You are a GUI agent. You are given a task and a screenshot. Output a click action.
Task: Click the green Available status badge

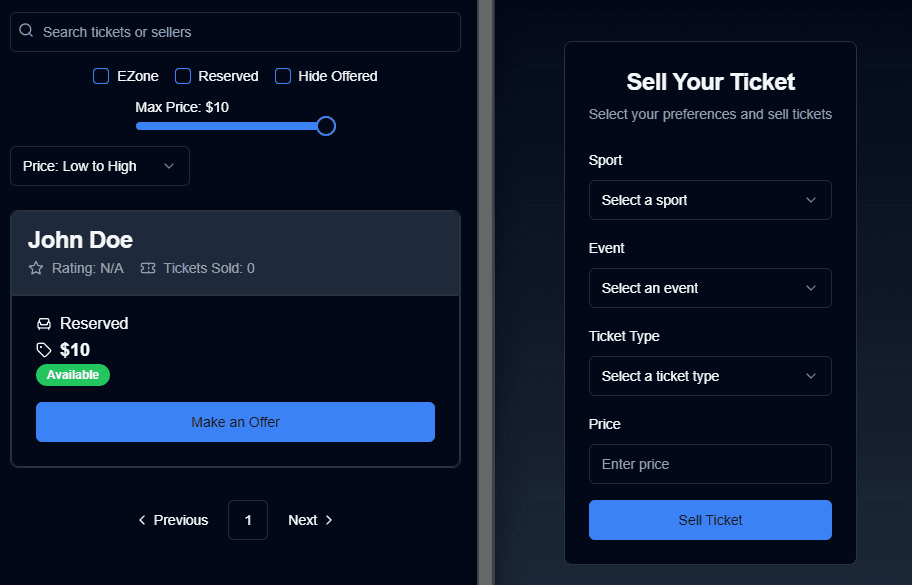point(73,375)
